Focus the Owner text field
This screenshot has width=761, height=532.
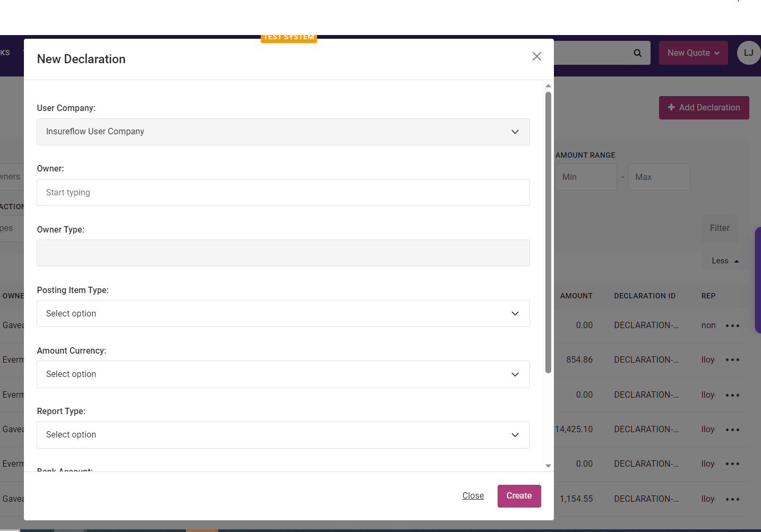click(283, 193)
